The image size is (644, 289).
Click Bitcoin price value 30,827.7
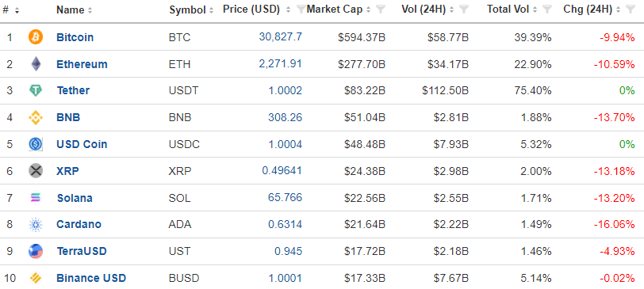click(281, 37)
